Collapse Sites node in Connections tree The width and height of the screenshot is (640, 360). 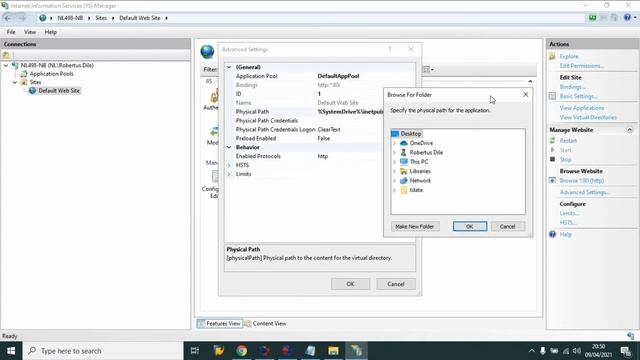tap(15, 82)
